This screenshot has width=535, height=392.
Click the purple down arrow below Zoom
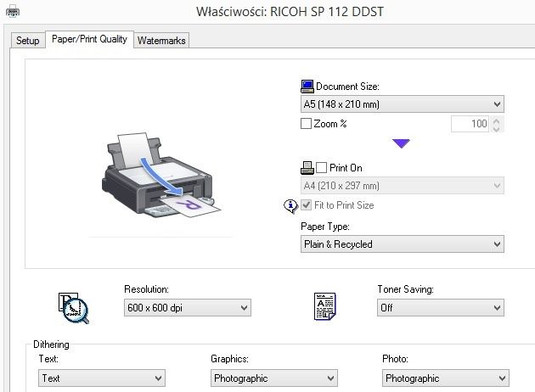tap(401, 143)
